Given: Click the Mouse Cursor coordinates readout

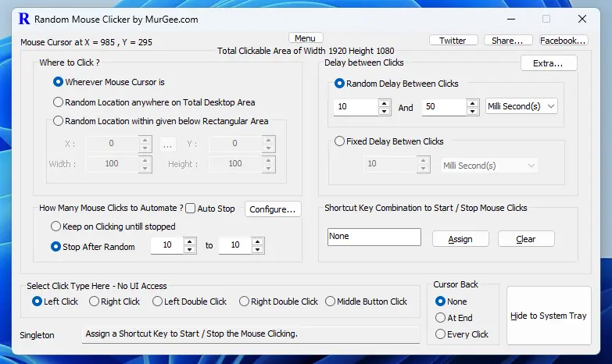Looking at the screenshot, I should point(86,42).
